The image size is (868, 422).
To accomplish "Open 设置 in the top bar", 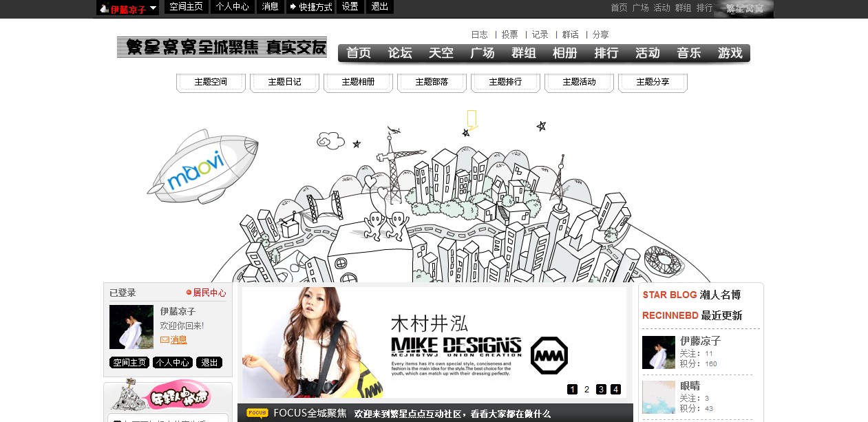I will pos(350,7).
